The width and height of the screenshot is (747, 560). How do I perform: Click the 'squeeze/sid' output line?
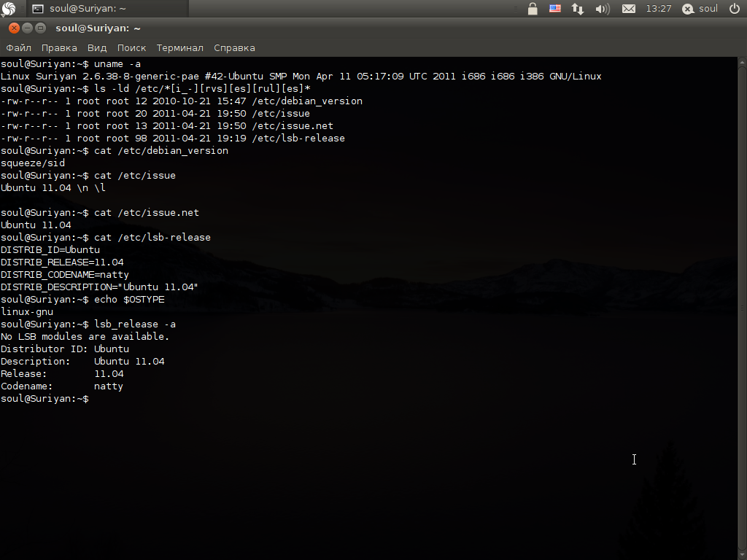[x=32, y=163]
